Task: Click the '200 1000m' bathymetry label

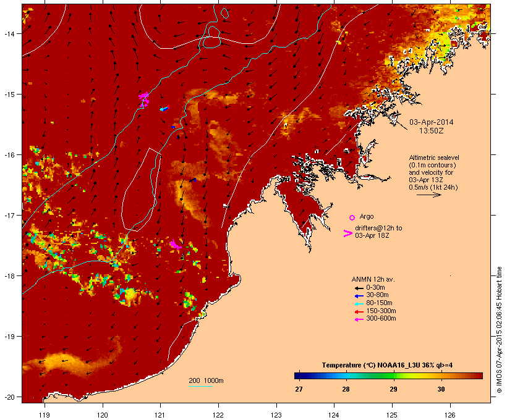Action: [x=206, y=380]
